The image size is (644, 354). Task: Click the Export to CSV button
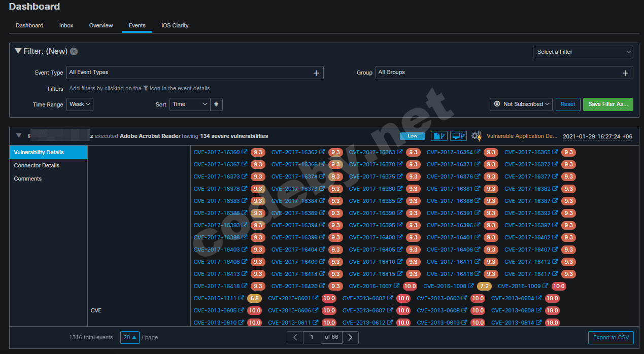pyautogui.click(x=611, y=337)
